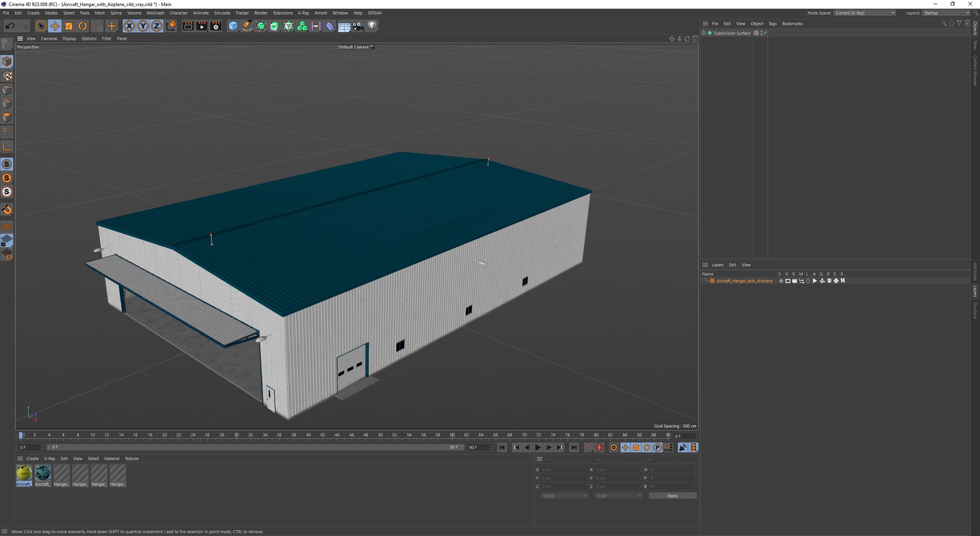Toggle the X axis lock
Screen dimensions: 980x536
[129, 26]
